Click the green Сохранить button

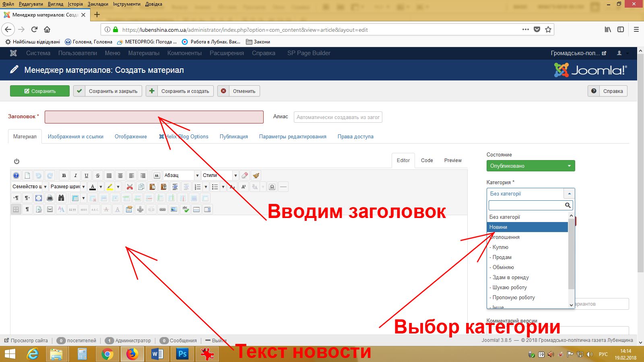[40, 91]
